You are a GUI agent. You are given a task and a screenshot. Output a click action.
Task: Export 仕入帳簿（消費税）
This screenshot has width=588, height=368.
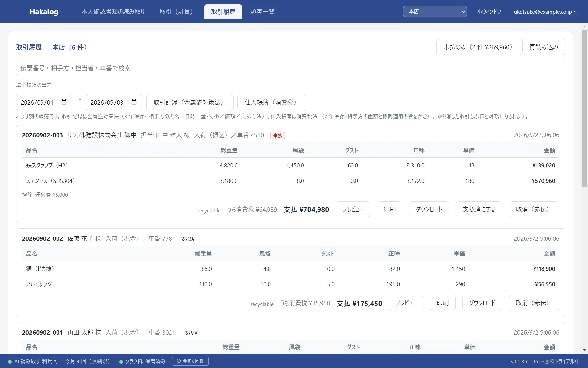(x=272, y=102)
